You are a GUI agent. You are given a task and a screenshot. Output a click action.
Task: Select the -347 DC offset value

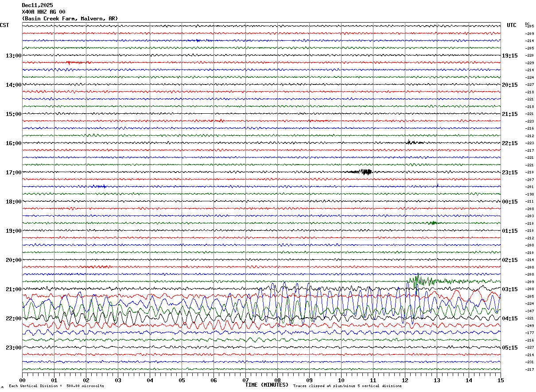(529, 311)
